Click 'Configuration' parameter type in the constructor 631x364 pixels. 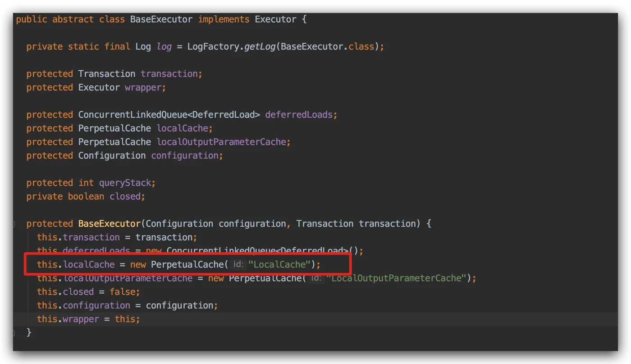tap(179, 223)
